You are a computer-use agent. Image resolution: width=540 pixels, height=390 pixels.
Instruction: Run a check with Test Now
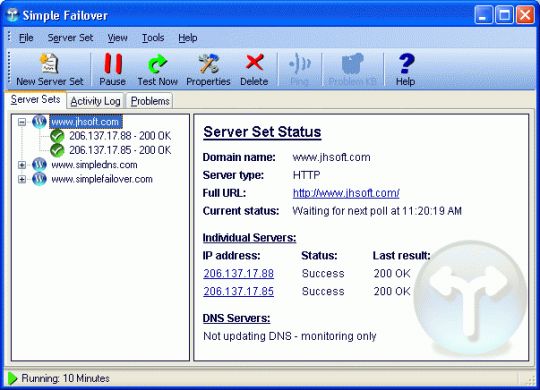click(x=157, y=70)
